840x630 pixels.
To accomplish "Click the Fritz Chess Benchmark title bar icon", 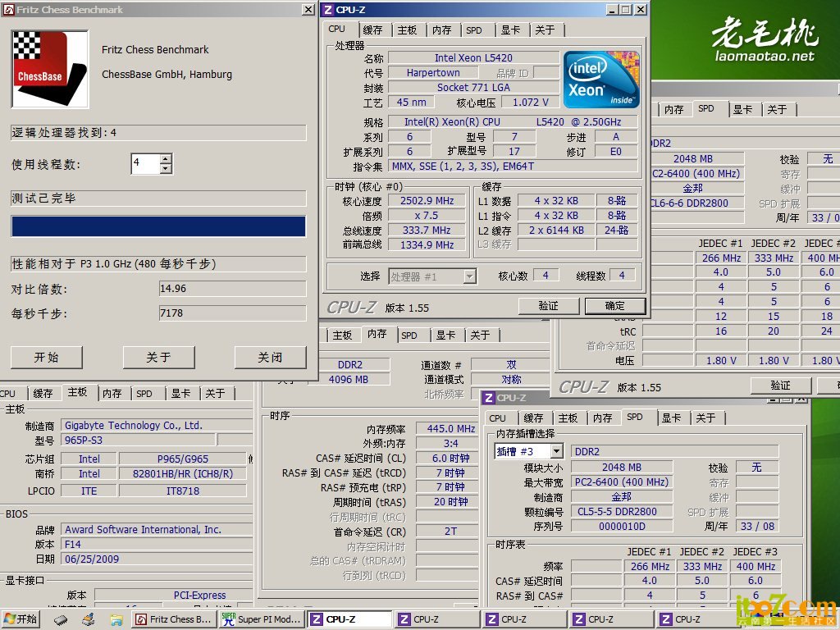I will pos(8,9).
